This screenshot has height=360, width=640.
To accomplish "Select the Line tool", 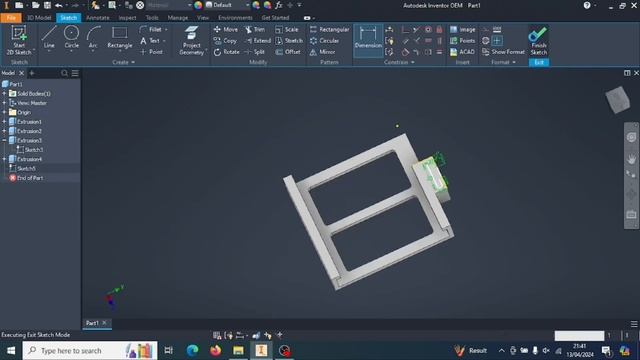I will [49, 38].
